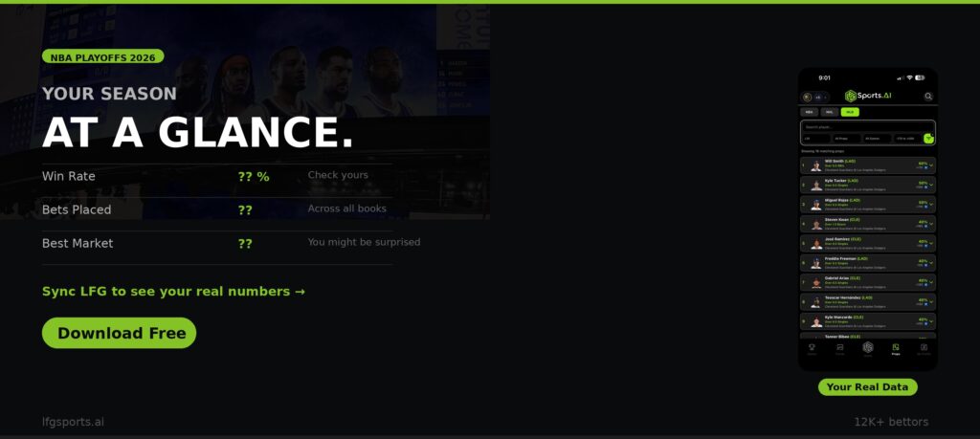Image resolution: width=980 pixels, height=439 pixels.
Task: Select the Props icon in bottom navigation
Action: coord(896,348)
